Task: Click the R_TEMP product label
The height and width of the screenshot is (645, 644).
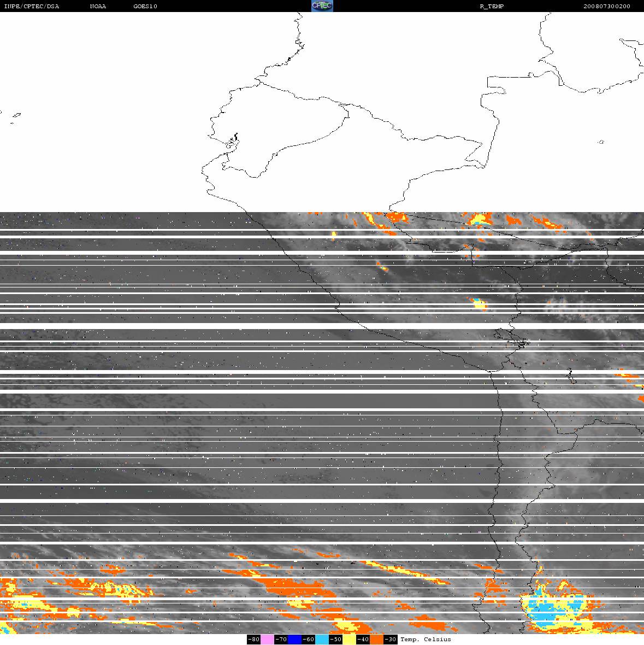Action: [x=492, y=6]
